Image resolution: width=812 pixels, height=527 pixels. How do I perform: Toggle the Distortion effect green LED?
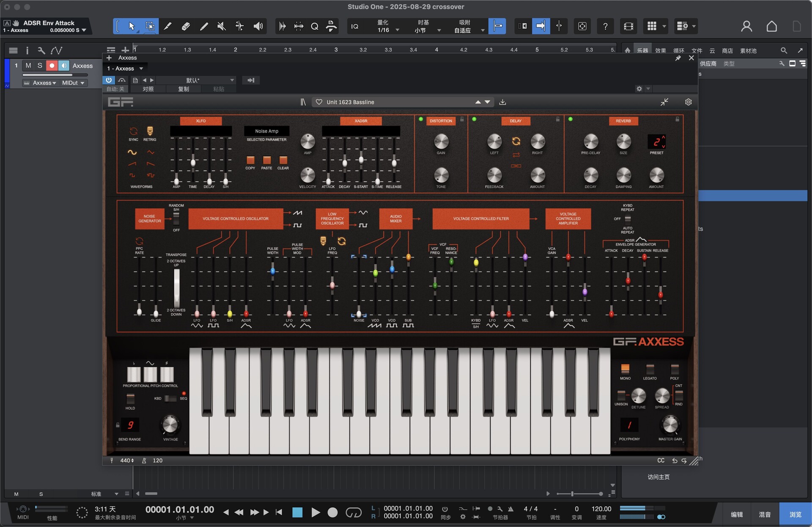click(421, 119)
